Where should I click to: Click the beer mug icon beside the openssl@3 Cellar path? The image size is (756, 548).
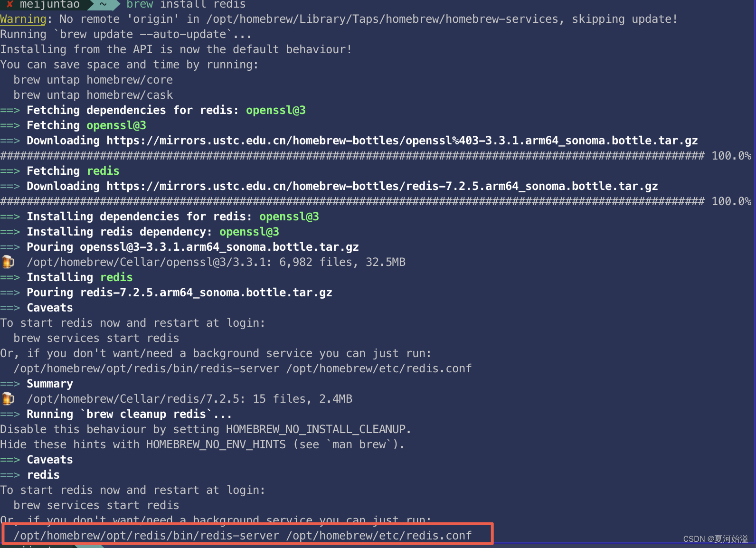8,262
